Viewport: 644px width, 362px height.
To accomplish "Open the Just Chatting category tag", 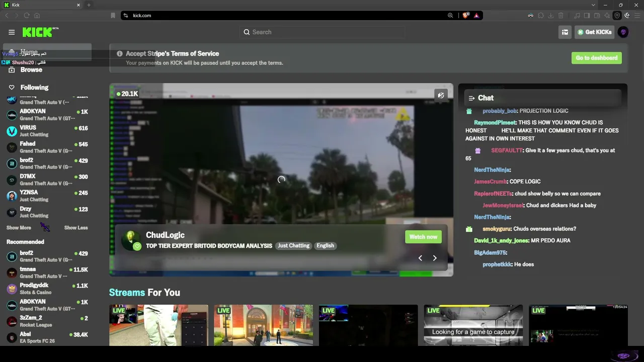I will point(294,246).
